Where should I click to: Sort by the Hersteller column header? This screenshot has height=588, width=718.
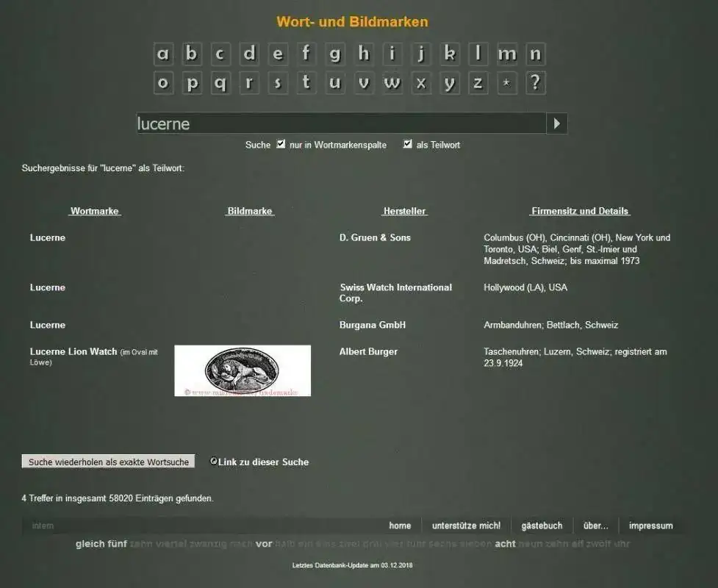click(x=405, y=211)
